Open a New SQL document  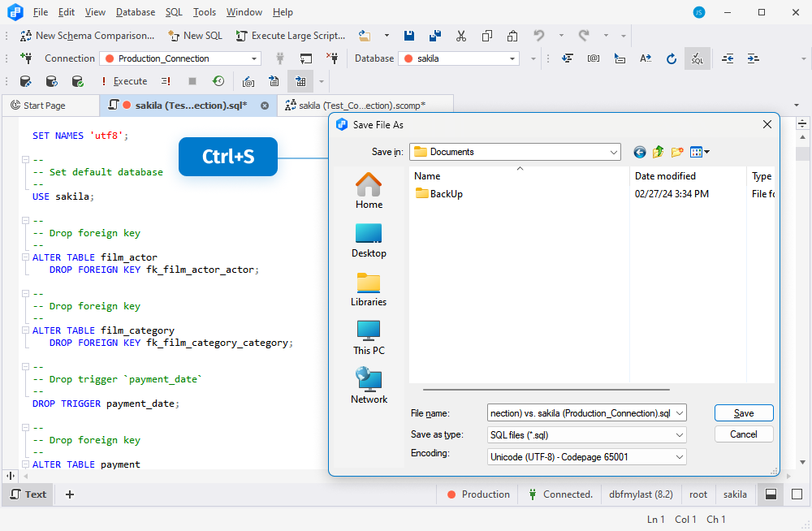[x=195, y=36]
